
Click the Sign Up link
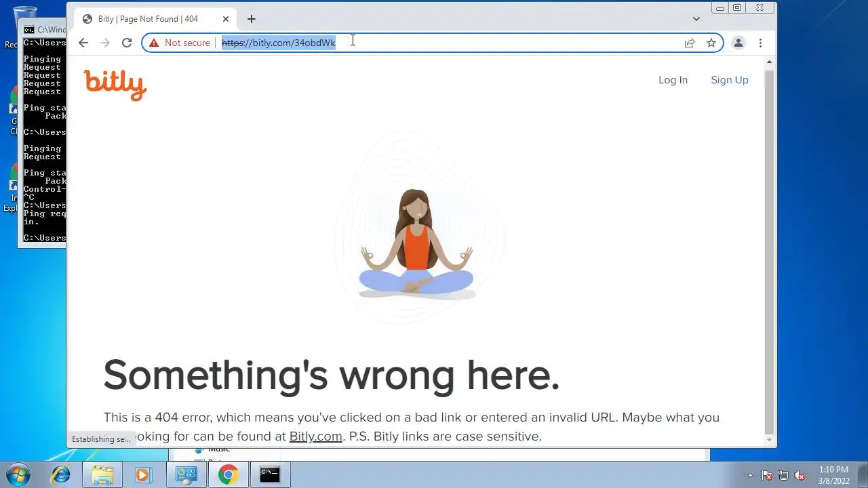[x=730, y=80]
